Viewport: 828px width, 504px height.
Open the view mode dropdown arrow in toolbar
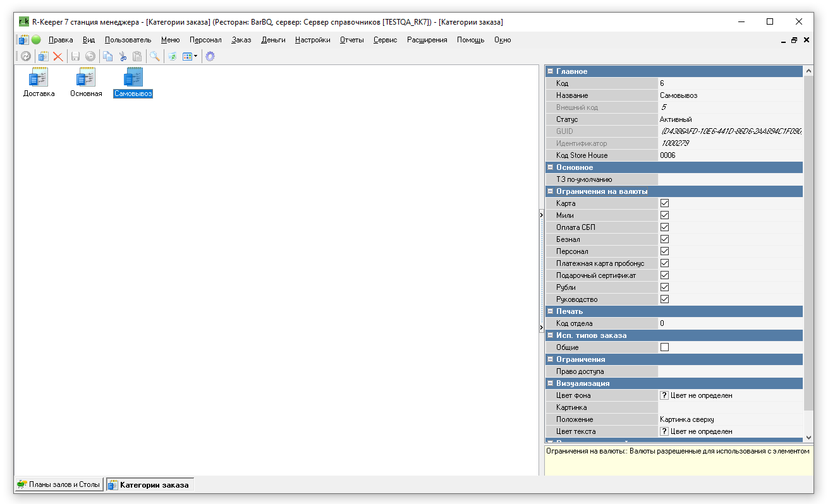point(196,56)
